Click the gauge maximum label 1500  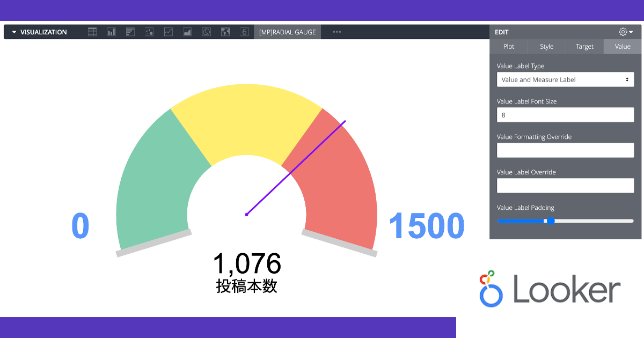pyautogui.click(x=426, y=226)
